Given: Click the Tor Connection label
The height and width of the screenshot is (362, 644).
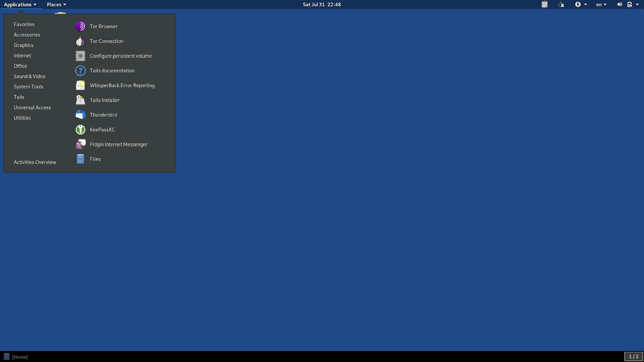Looking at the screenshot, I should click(107, 41).
